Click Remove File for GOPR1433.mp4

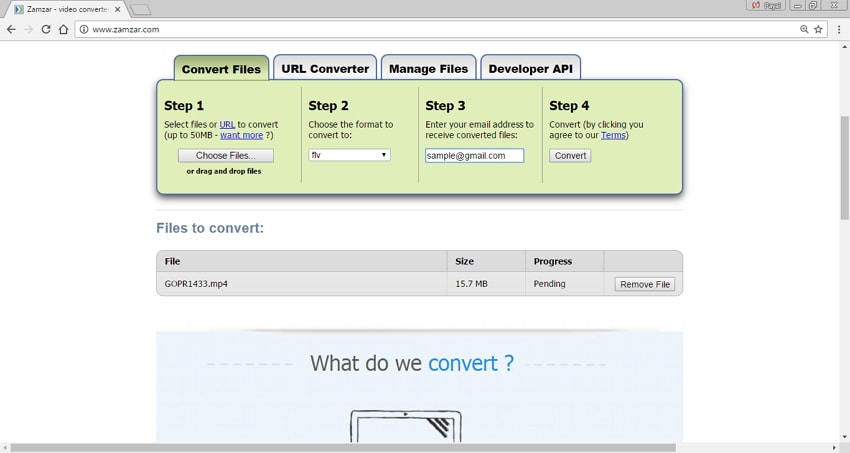(645, 284)
